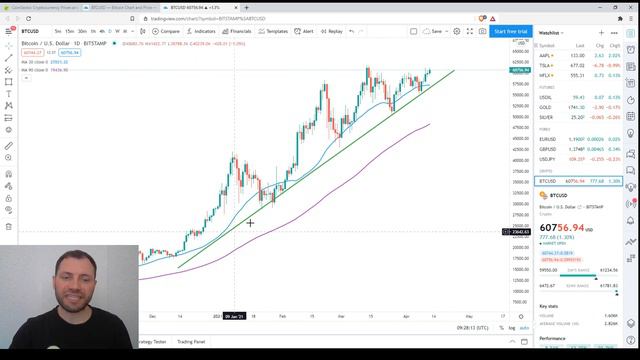
Task: Open the Watchlist name dropdown
Action: pyautogui.click(x=551, y=33)
